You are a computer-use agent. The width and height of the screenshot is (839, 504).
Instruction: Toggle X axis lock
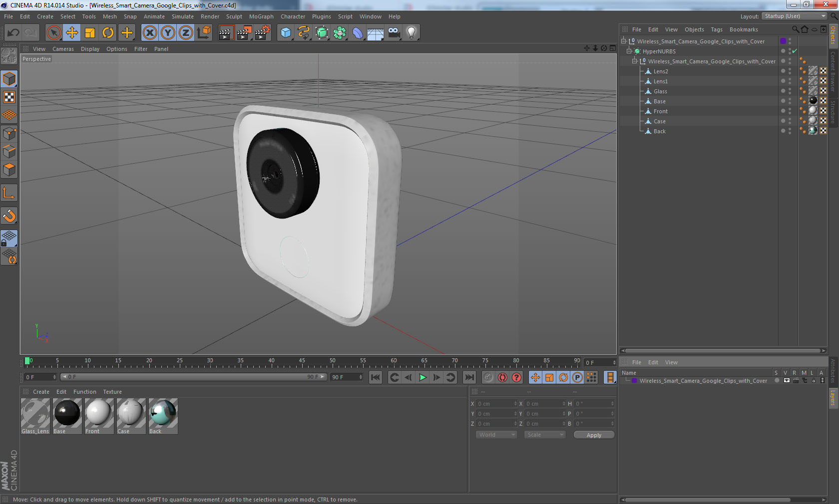(x=149, y=33)
